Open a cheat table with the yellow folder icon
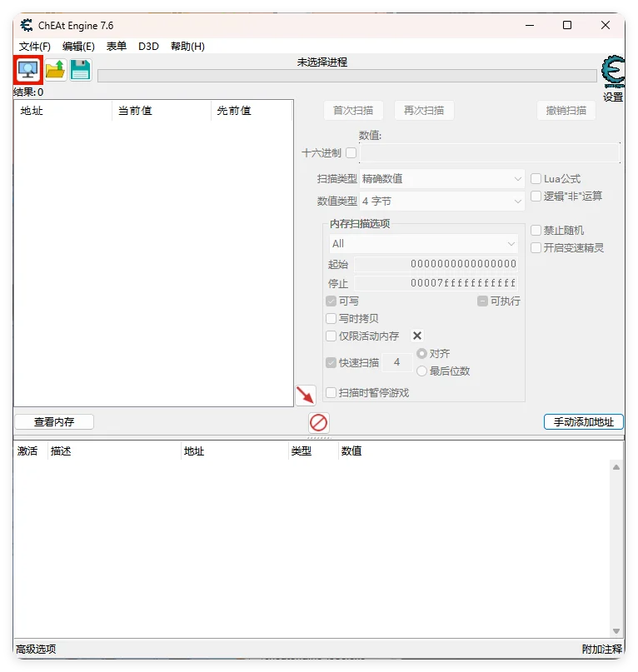This screenshot has width=638, height=672. coord(55,70)
